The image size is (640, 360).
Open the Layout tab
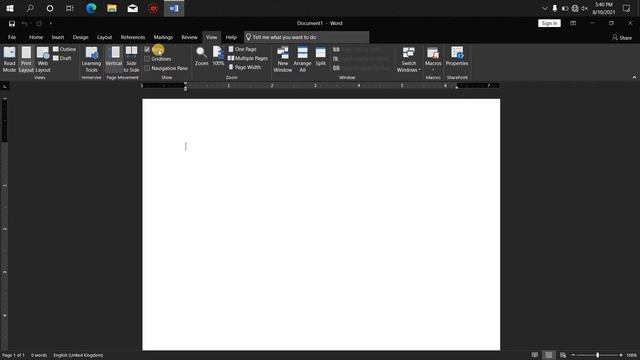tap(104, 37)
